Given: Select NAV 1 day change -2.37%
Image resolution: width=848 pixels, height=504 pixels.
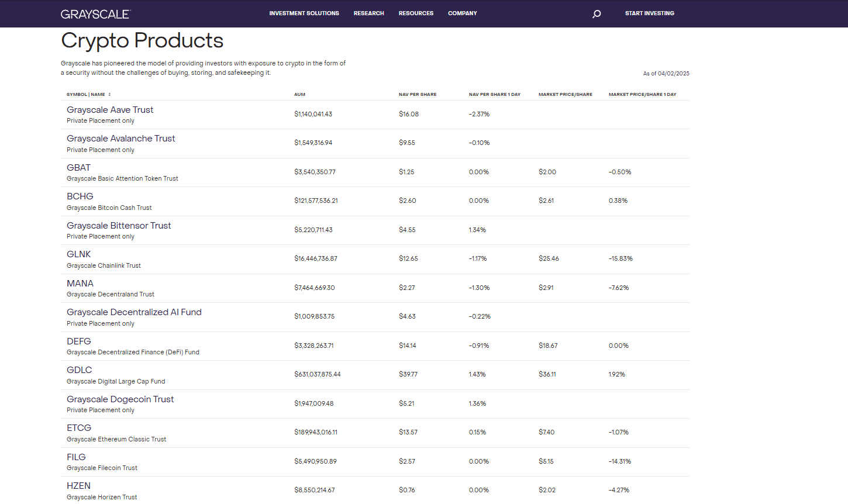Looking at the screenshot, I should [479, 114].
